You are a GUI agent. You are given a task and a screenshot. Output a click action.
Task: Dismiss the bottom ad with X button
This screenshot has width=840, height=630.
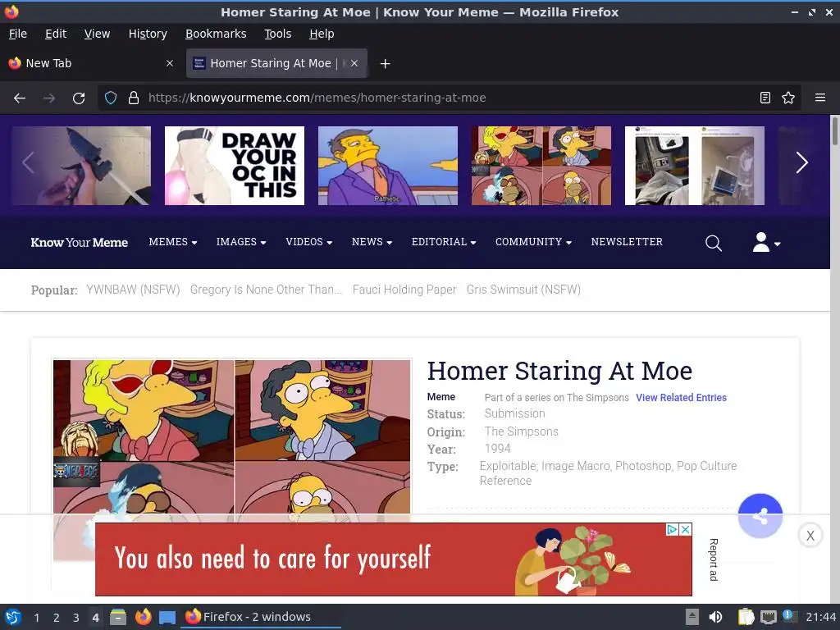click(810, 535)
